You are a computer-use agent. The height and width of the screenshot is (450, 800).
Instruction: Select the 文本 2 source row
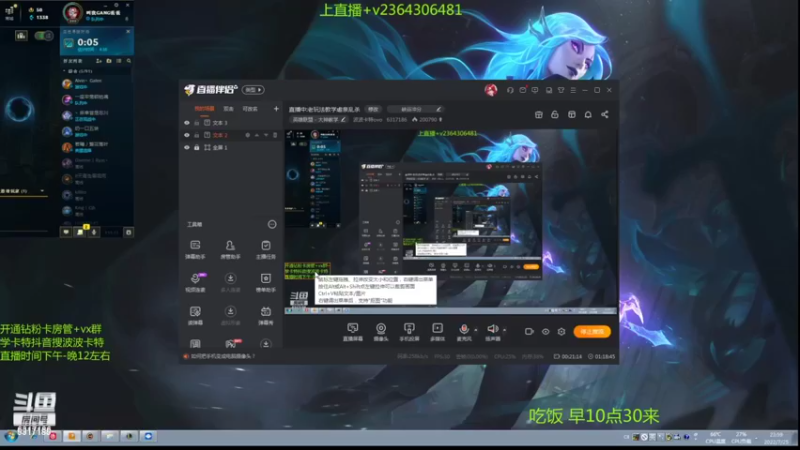pyautogui.click(x=231, y=135)
